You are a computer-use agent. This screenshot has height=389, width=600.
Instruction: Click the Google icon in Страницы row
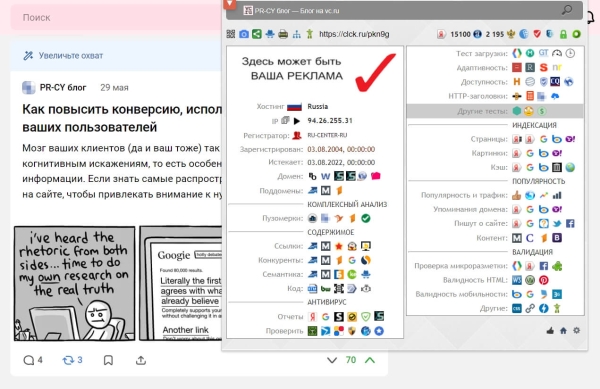click(543, 139)
